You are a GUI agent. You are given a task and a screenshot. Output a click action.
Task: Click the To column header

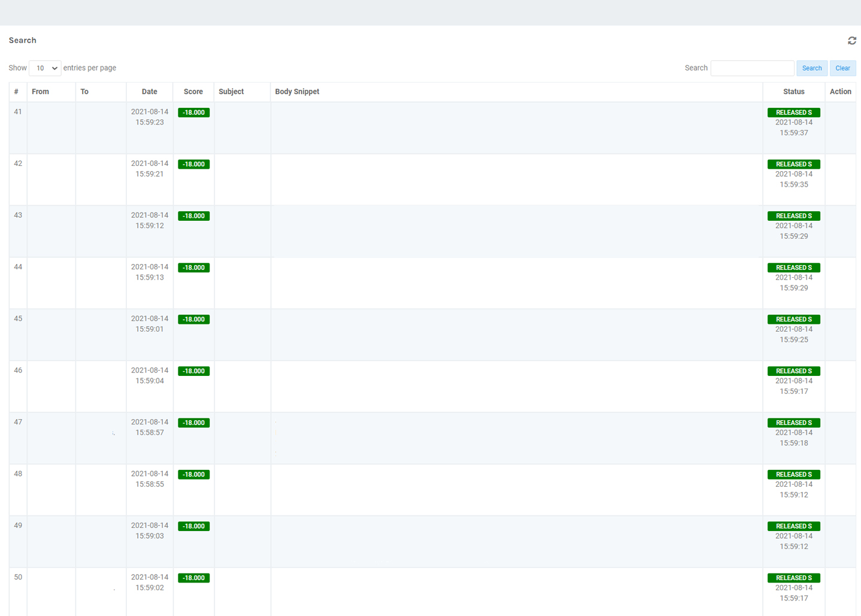[84, 92]
